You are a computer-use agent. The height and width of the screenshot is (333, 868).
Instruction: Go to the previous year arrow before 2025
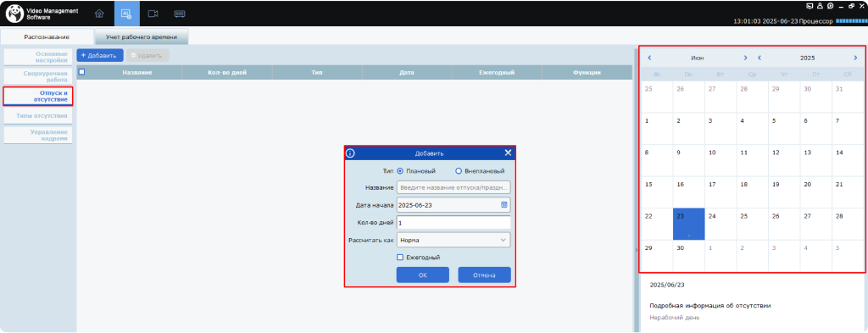pyautogui.click(x=759, y=58)
